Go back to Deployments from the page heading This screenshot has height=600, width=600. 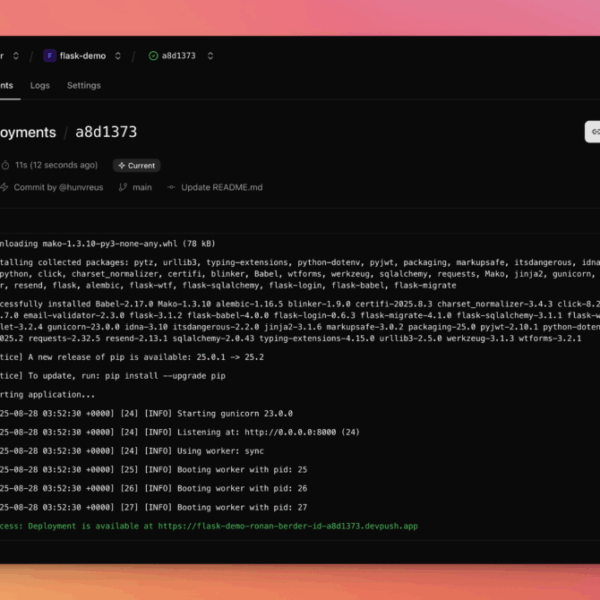click(x=28, y=132)
